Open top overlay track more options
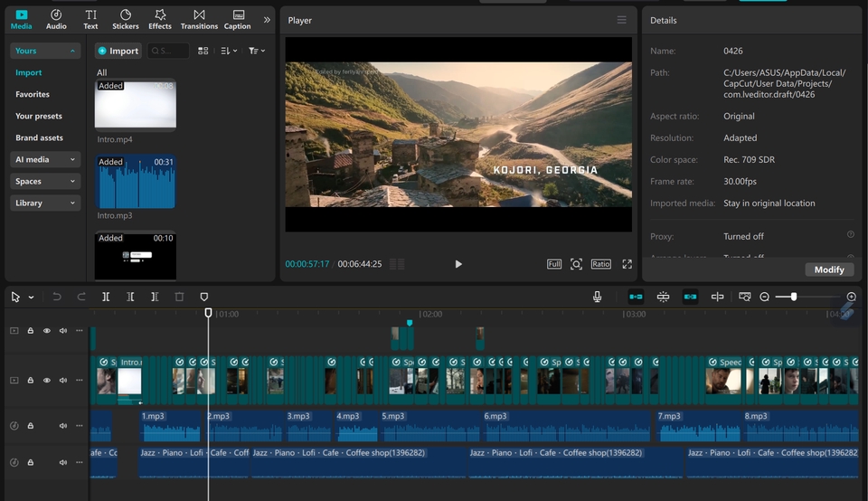Image resolution: width=868 pixels, height=501 pixels. pos(80,330)
